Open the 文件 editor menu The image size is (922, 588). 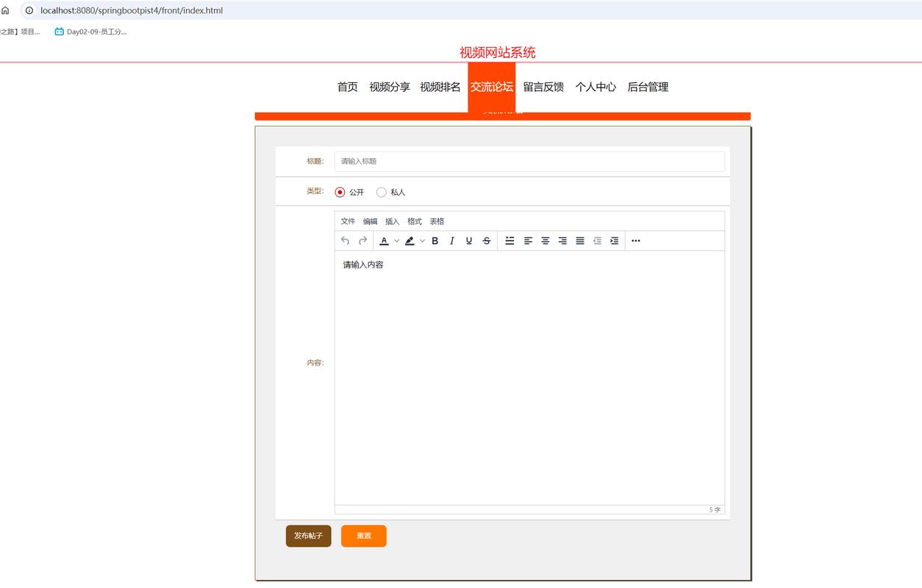coord(348,221)
